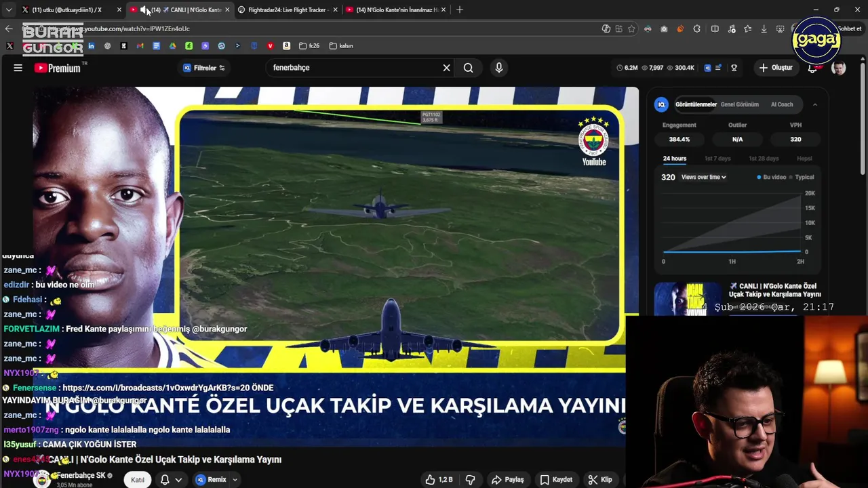Switch to N'Golo Kante'nin İnanılmaz browser tab
868x488 pixels.
click(397, 10)
